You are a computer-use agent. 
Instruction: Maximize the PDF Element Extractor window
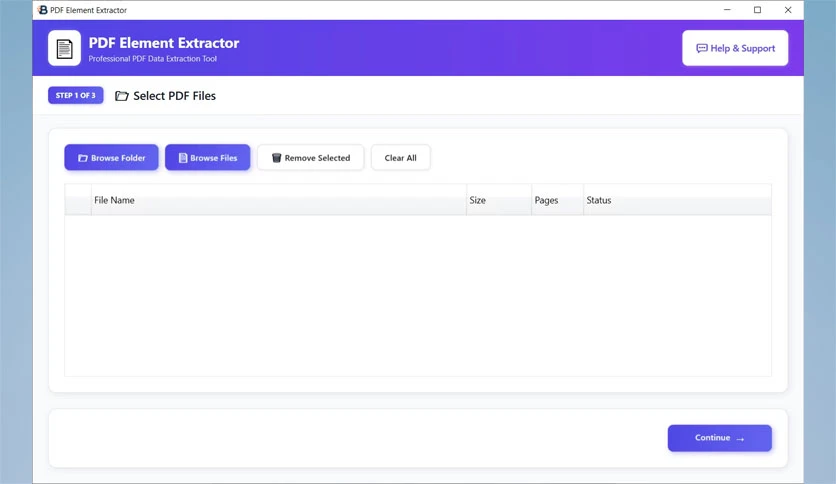click(757, 10)
